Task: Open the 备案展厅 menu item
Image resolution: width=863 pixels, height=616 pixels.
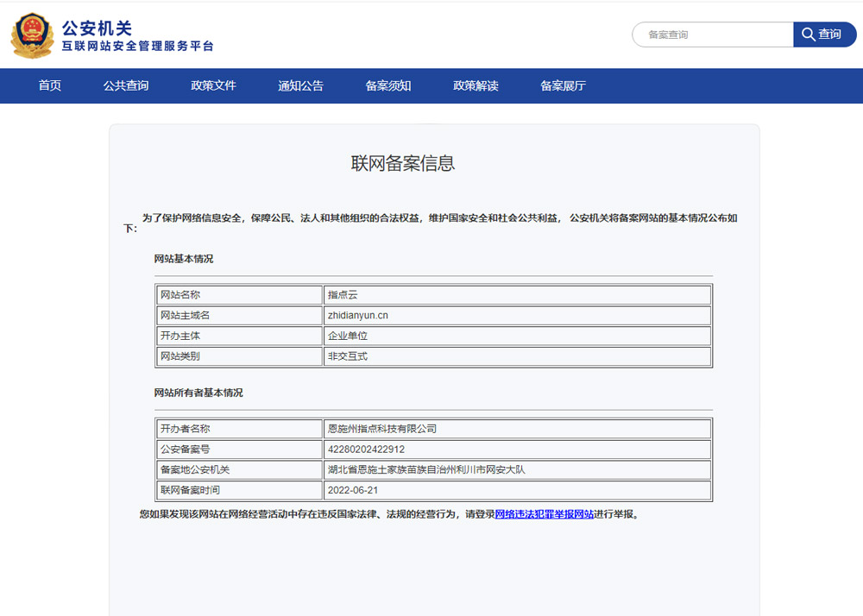Action: [x=563, y=85]
